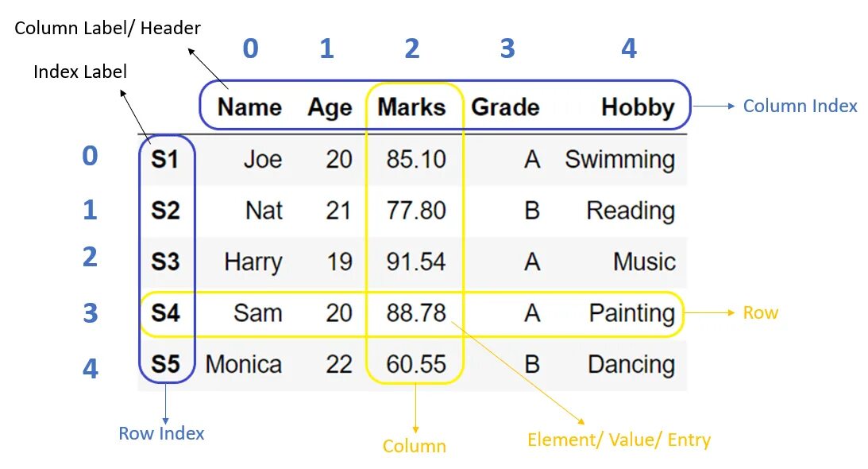Image resolution: width=868 pixels, height=469 pixels.
Task: Select Nat's age value 21
Action: [339, 211]
